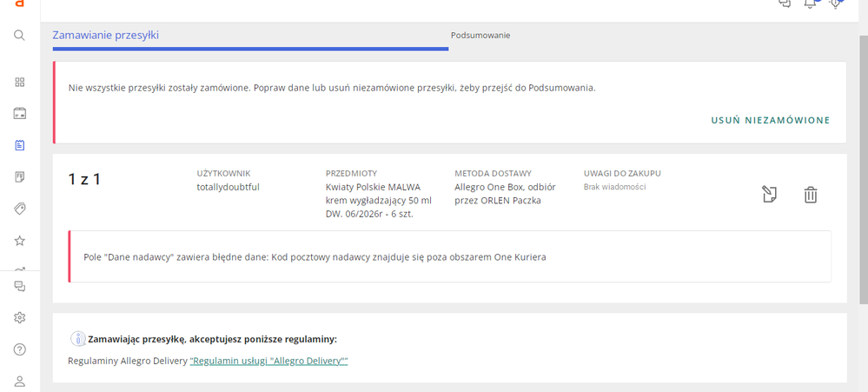Open the help question mark icon
This screenshot has height=392, width=868.
point(20,349)
